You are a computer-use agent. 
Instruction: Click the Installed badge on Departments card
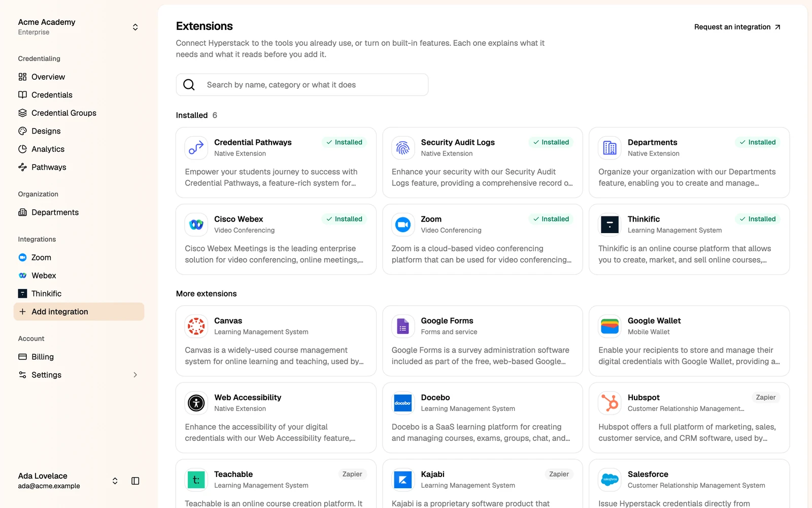point(758,142)
